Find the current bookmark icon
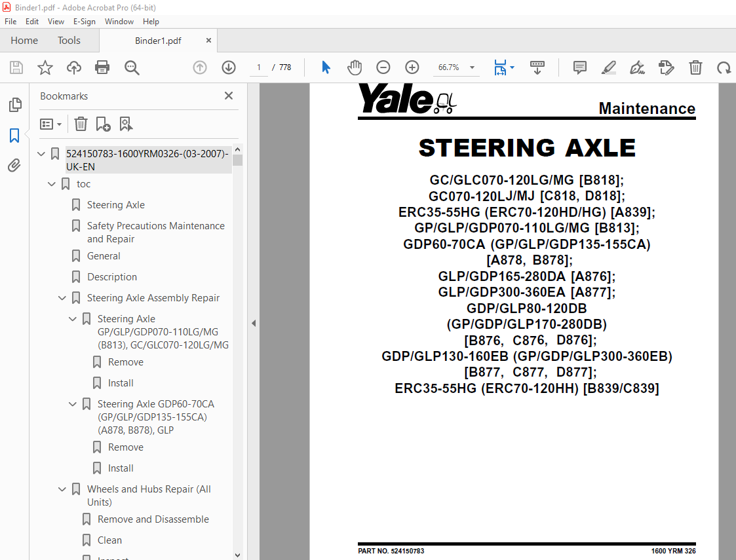The image size is (736, 560). tap(126, 124)
